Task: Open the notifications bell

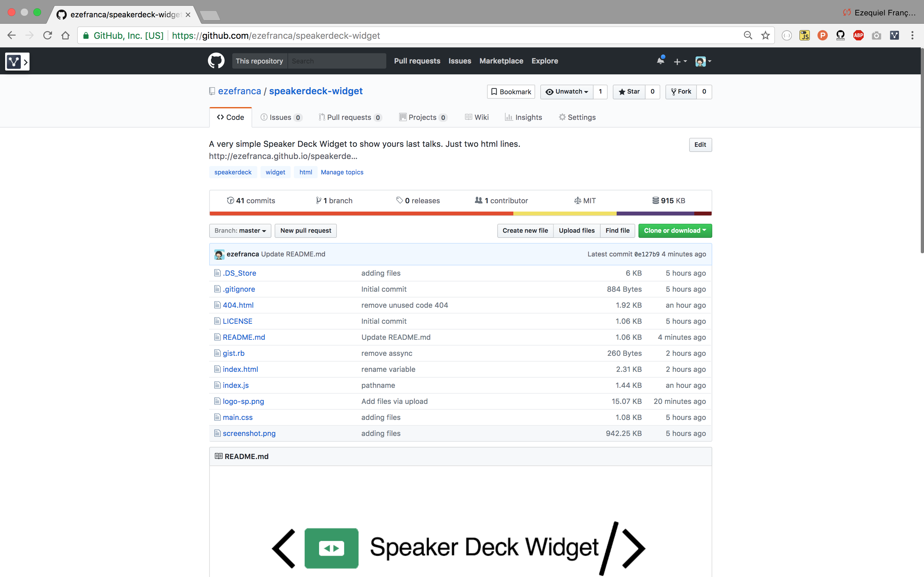Action: tap(660, 61)
